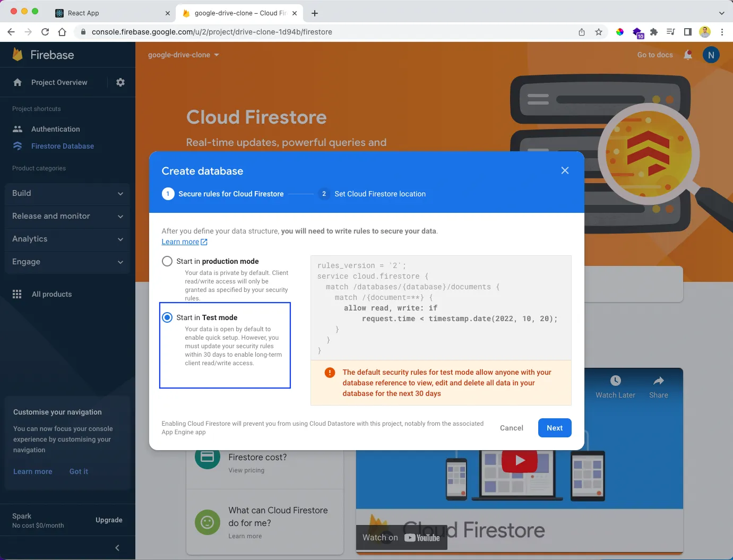This screenshot has width=733, height=560.
Task: Collapse the sidebar with chevron arrow
Action: [x=117, y=548]
